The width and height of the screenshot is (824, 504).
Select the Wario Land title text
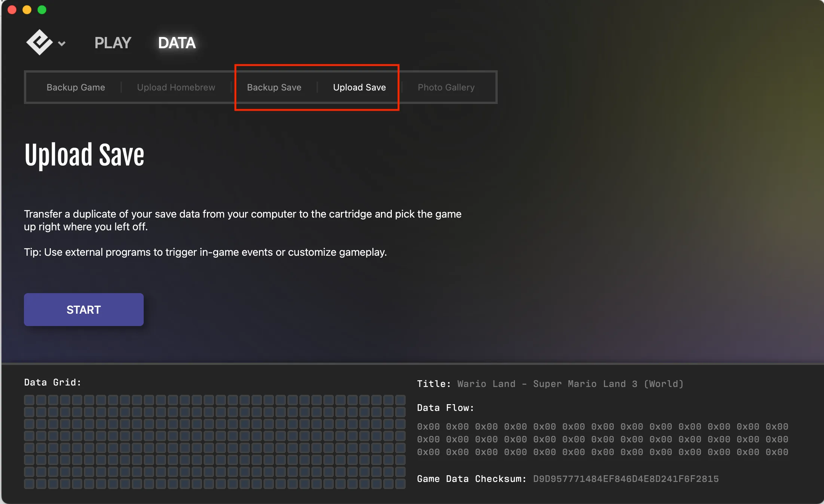pos(570,384)
